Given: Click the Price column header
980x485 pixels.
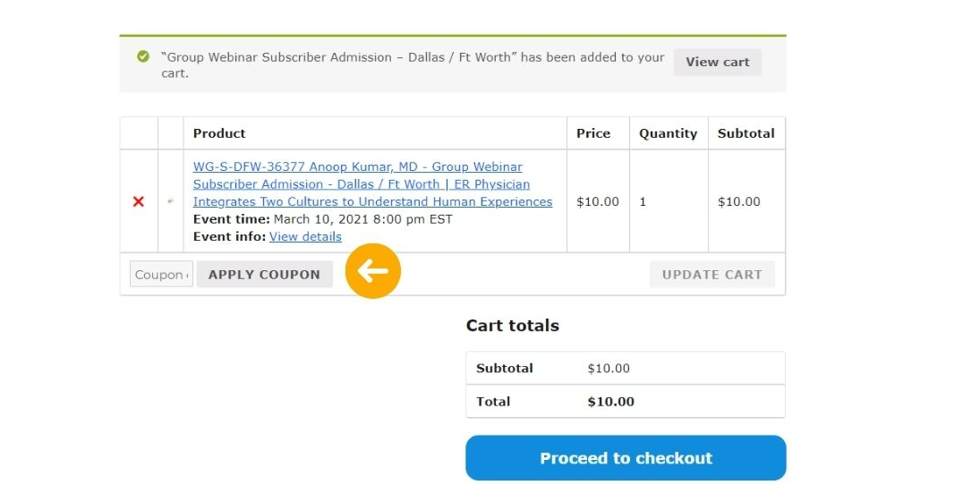Looking at the screenshot, I should point(593,133).
